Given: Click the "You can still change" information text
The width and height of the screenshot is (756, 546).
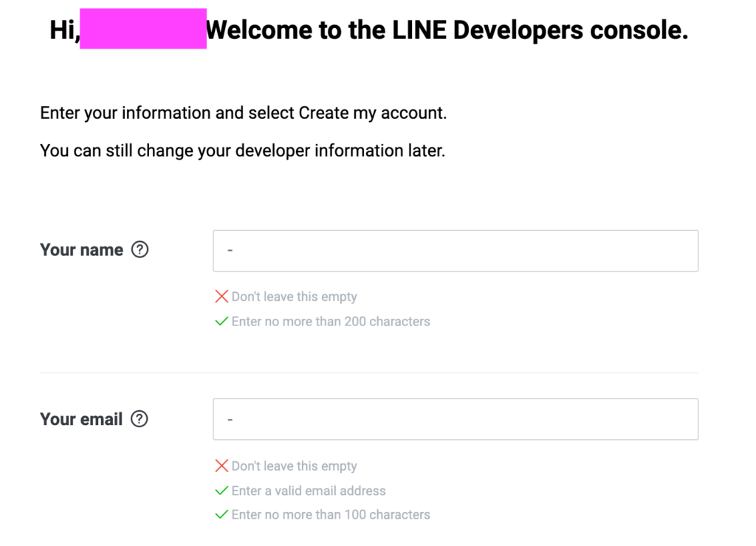Looking at the screenshot, I should (x=242, y=151).
